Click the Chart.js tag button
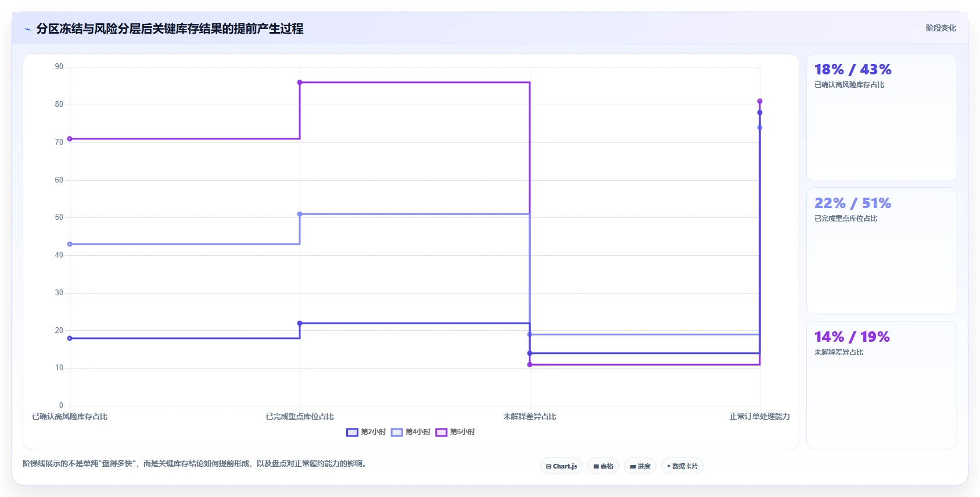Screen dimensions: 980x497 tap(561, 466)
